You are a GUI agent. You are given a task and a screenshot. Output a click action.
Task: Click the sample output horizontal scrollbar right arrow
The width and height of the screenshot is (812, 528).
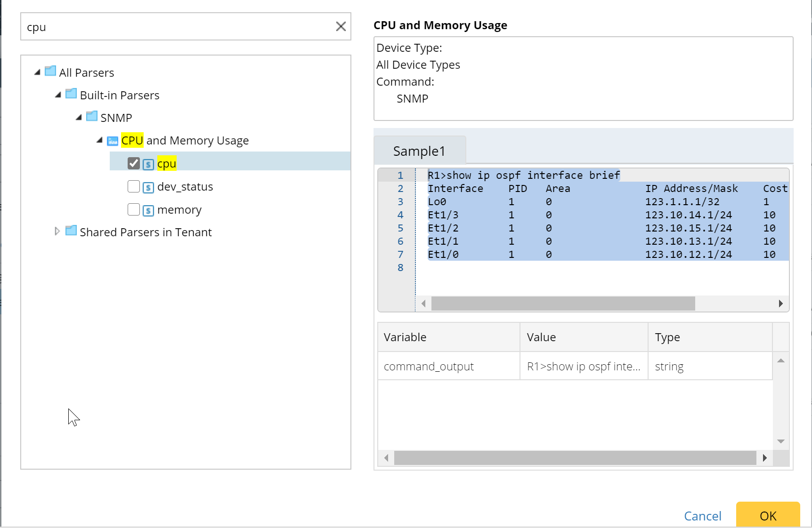point(780,304)
